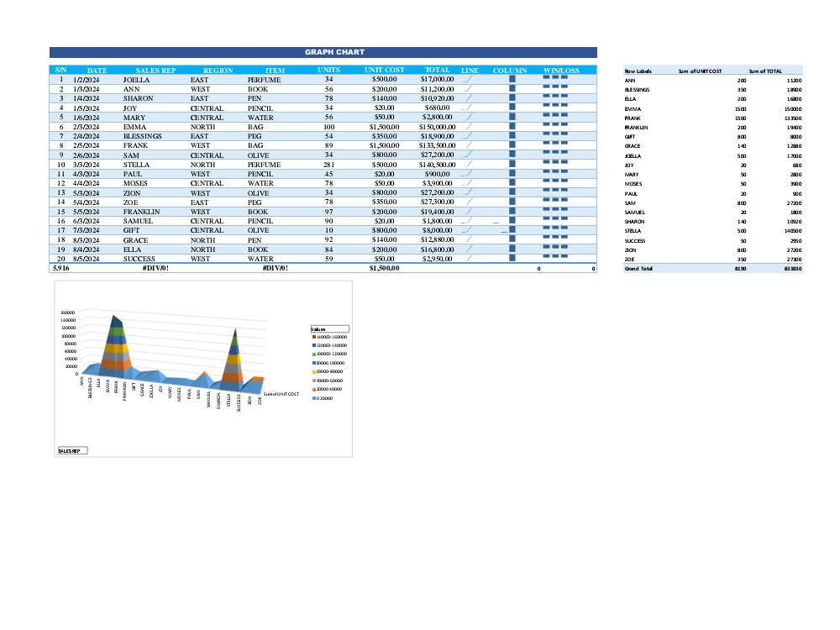
Task: Click the #DIV/0! error under SALES REP column
Action: coord(155,268)
